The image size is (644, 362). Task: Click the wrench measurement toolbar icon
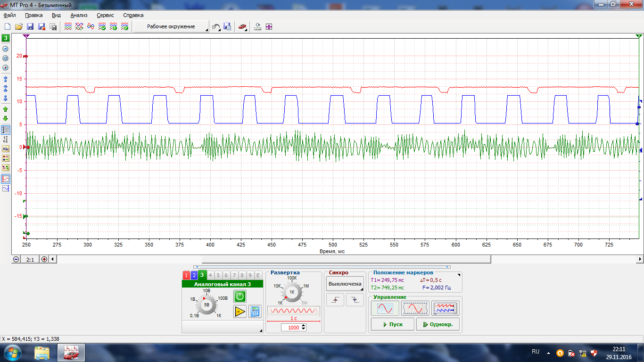[x=257, y=27]
